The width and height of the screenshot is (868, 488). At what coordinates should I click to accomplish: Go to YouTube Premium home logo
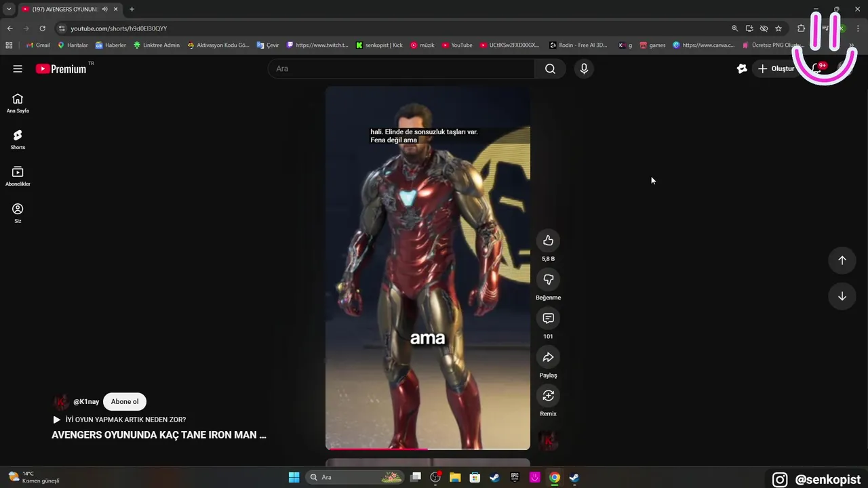(x=61, y=68)
